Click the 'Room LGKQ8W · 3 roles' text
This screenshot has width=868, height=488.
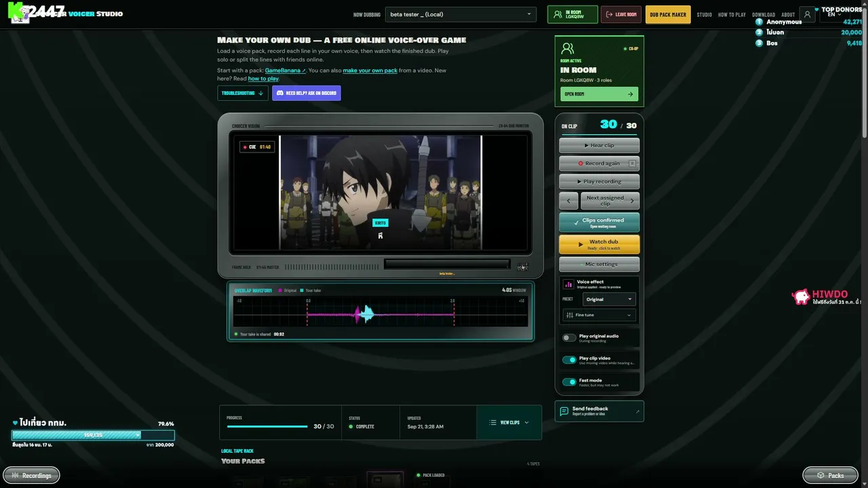click(x=586, y=80)
